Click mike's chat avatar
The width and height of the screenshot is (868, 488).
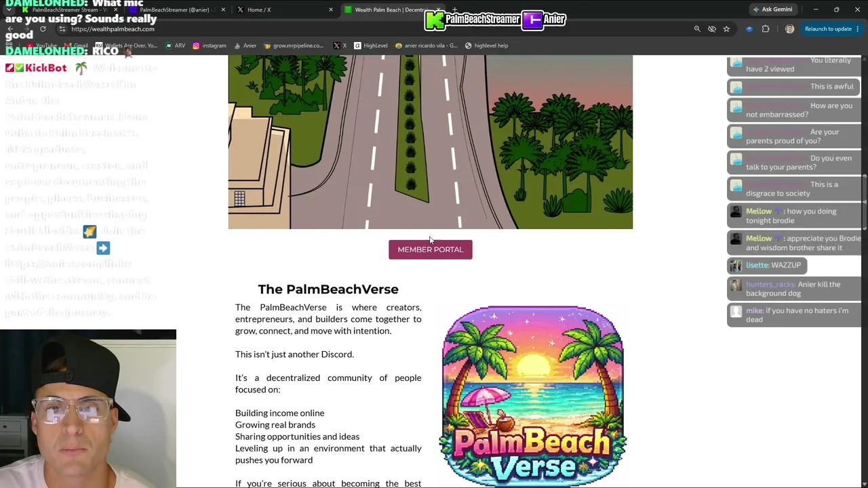pyautogui.click(x=736, y=312)
